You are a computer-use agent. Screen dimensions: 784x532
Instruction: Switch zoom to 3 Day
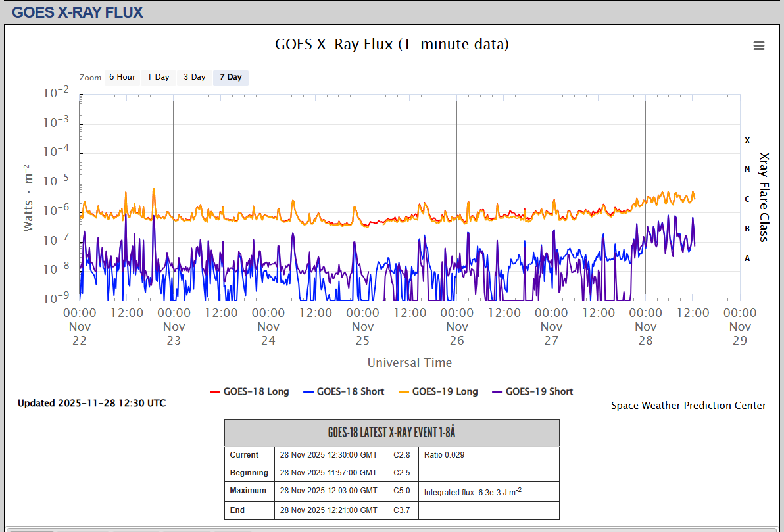tap(194, 78)
